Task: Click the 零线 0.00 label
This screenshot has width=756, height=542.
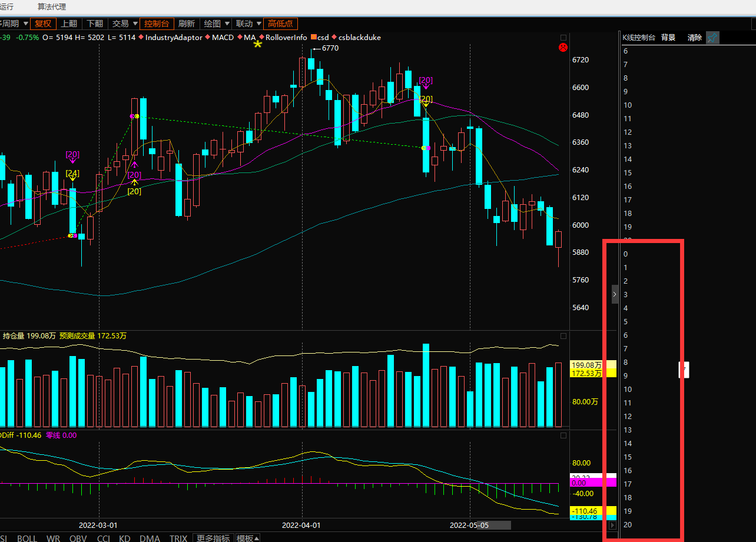Action: tap(61, 435)
